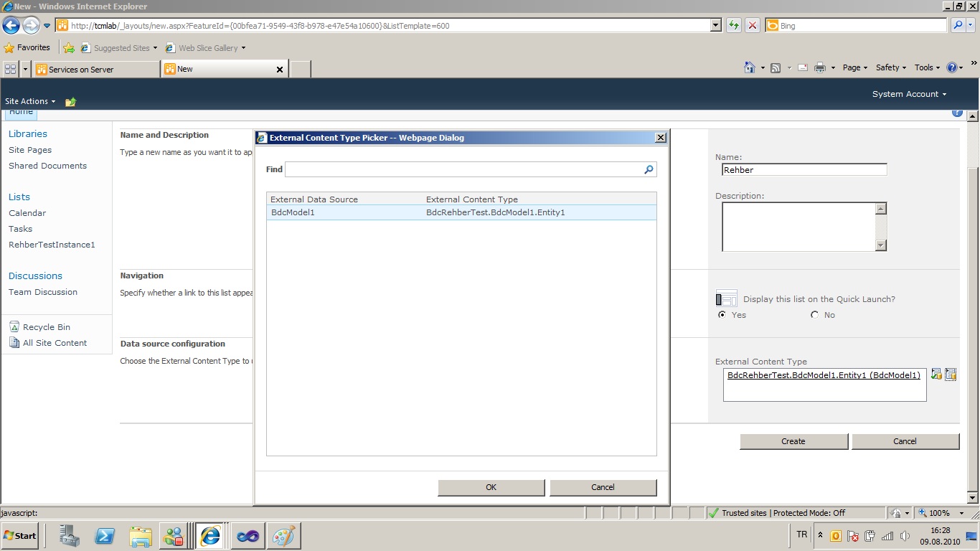Click the magnifier search icon beside Find
The height and width of the screenshot is (551, 980).
[648, 169]
